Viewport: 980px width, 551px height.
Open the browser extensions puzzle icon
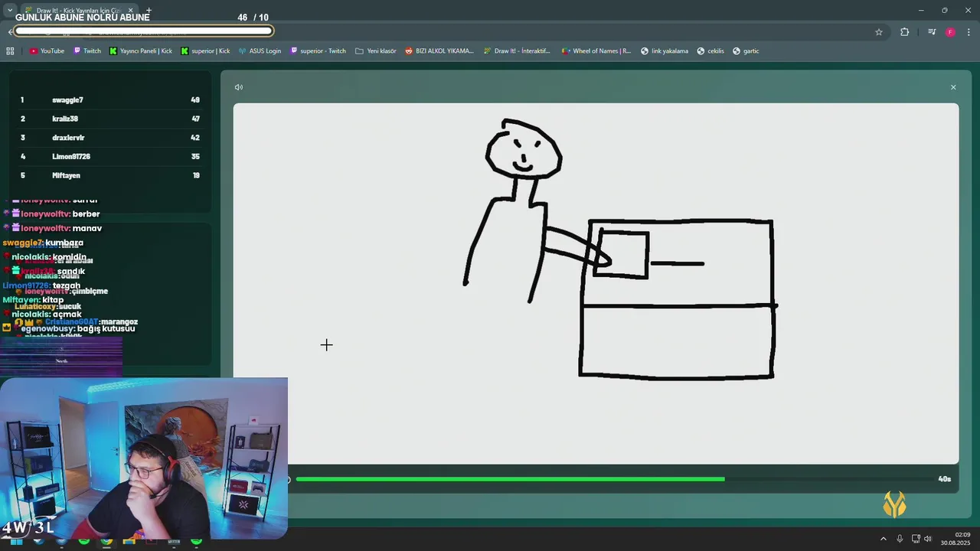tap(905, 32)
